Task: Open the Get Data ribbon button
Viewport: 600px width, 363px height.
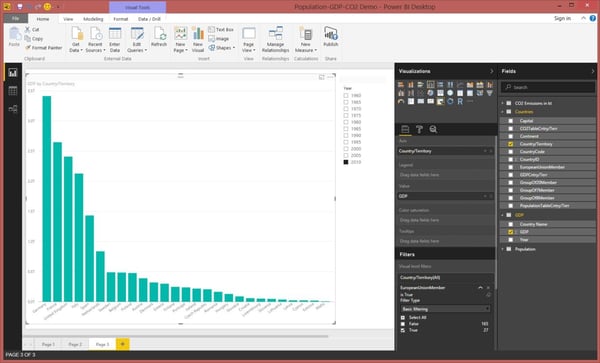Action: click(76, 40)
